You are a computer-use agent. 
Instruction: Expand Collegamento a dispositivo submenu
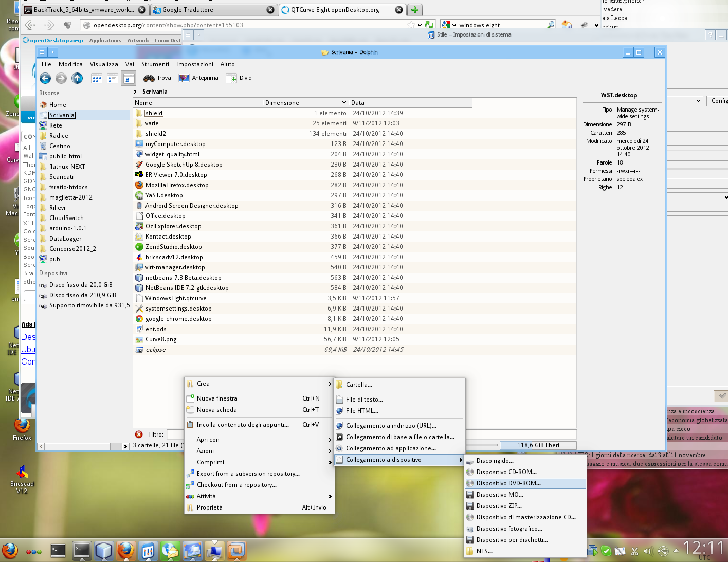click(x=399, y=460)
